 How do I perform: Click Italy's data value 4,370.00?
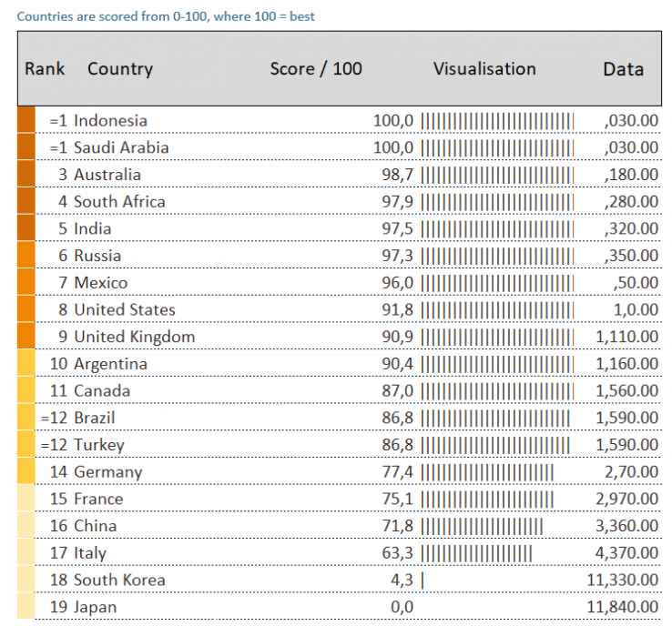(x=626, y=553)
